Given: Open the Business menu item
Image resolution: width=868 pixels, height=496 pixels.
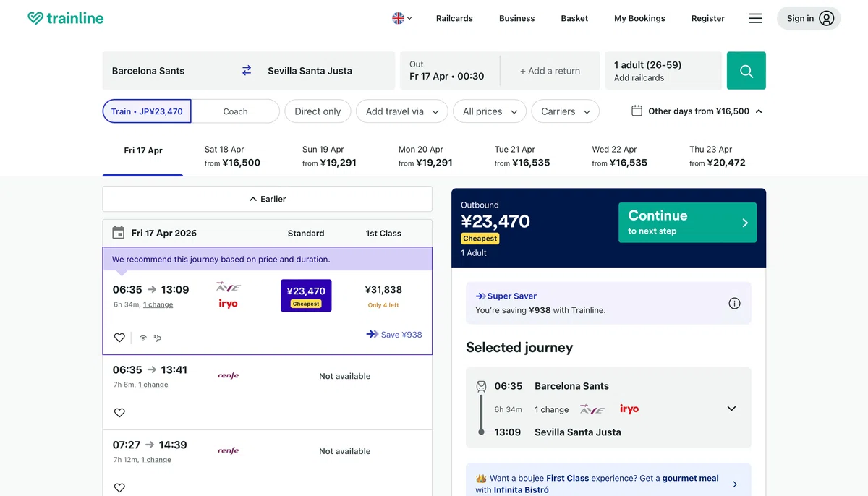Looking at the screenshot, I should point(517,18).
